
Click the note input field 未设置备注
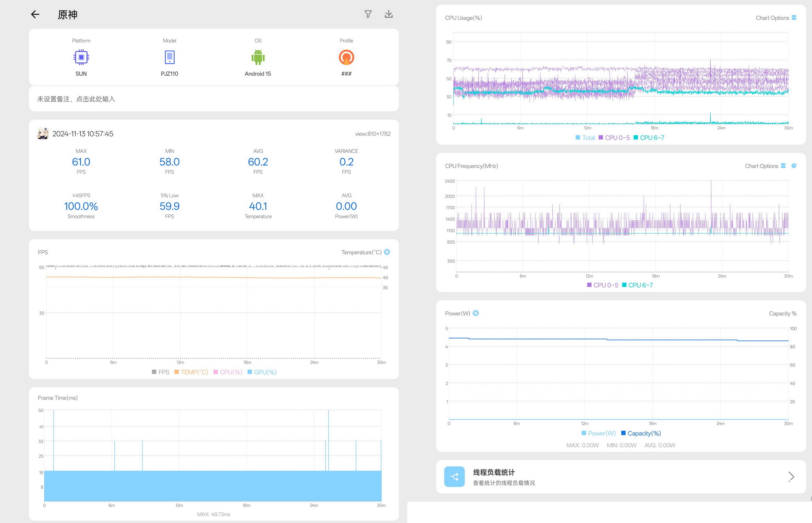(213, 99)
